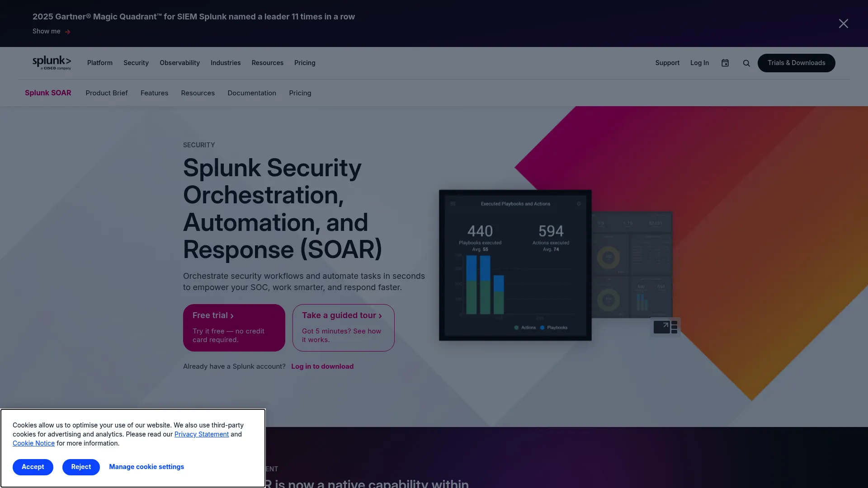Open the Platform menu
The width and height of the screenshot is (868, 488).
(100, 63)
